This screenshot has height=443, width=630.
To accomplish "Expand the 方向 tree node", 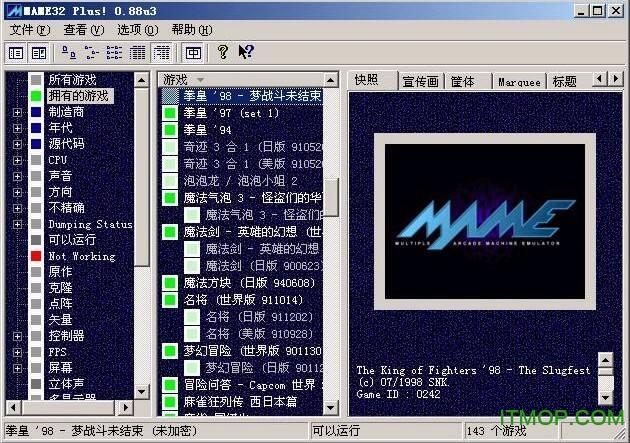I will pyautogui.click(x=17, y=192).
